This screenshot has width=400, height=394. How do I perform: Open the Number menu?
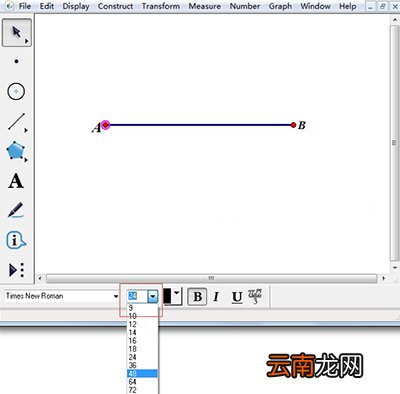pos(245,6)
